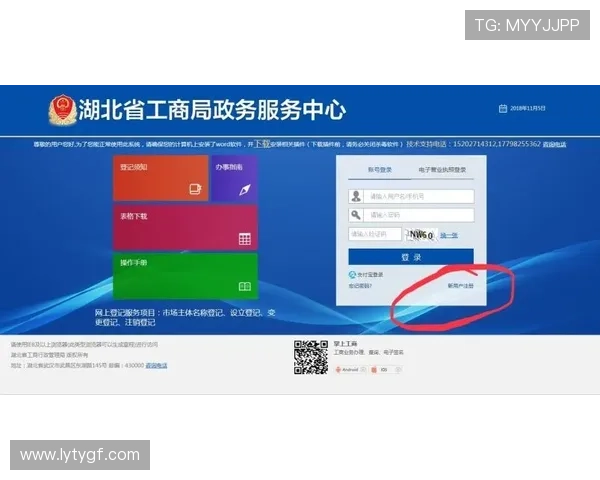Focus the verification code input field
Viewport: 600px width, 480px height.
(x=375, y=234)
